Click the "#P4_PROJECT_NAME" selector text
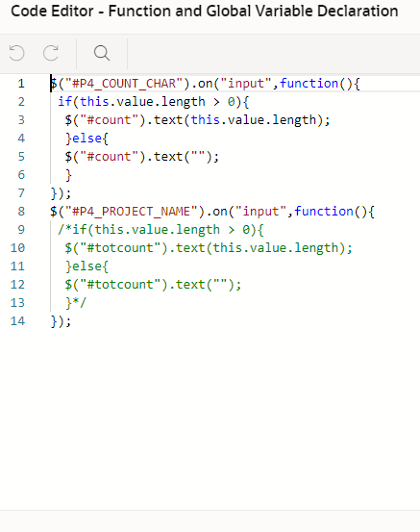The width and height of the screenshot is (420, 532). pyautogui.click(x=132, y=212)
